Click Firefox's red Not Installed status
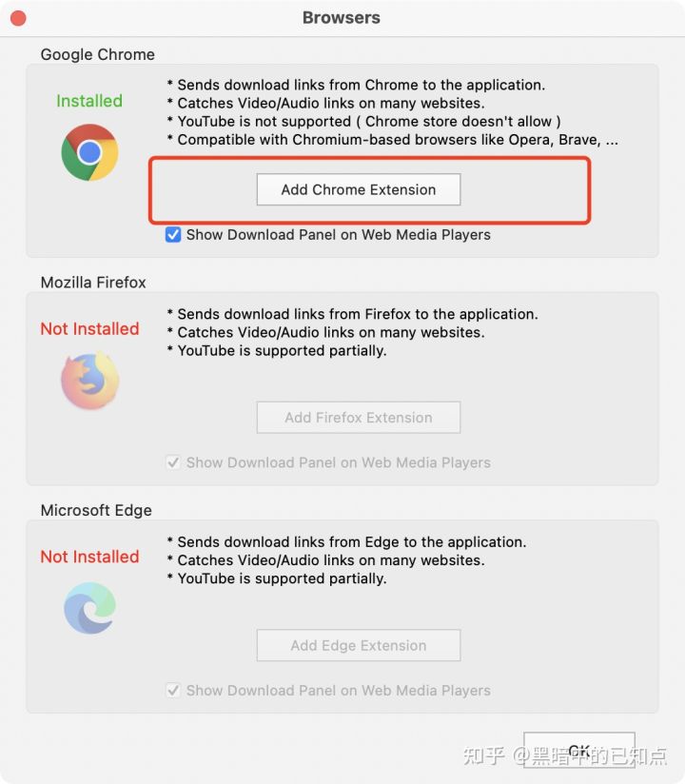Viewport: 685px width, 784px height. click(90, 329)
